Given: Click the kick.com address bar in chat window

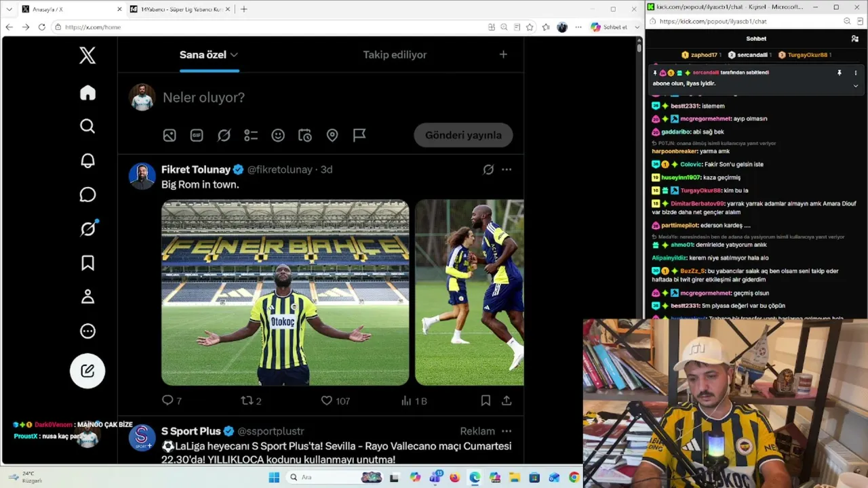Looking at the screenshot, I should [745, 21].
